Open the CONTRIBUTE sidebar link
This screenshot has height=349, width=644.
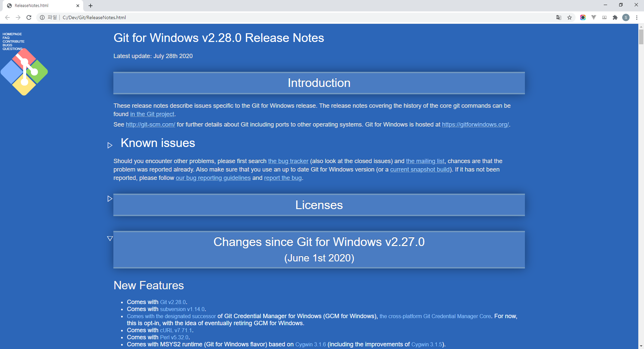pos(13,42)
